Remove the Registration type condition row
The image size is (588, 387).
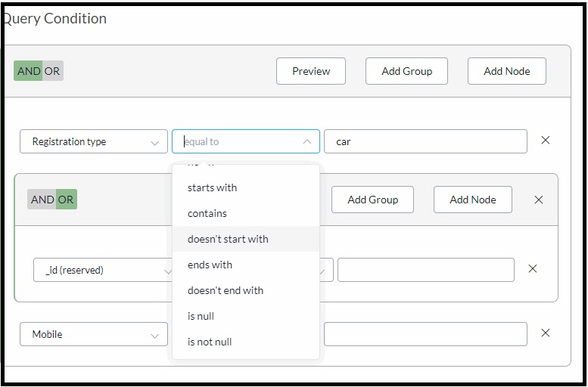[x=546, y=140]
